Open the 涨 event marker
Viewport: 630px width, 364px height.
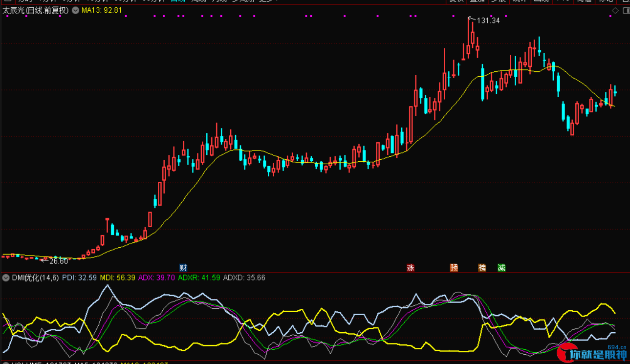pyautogui.click(x=411, y=268)
